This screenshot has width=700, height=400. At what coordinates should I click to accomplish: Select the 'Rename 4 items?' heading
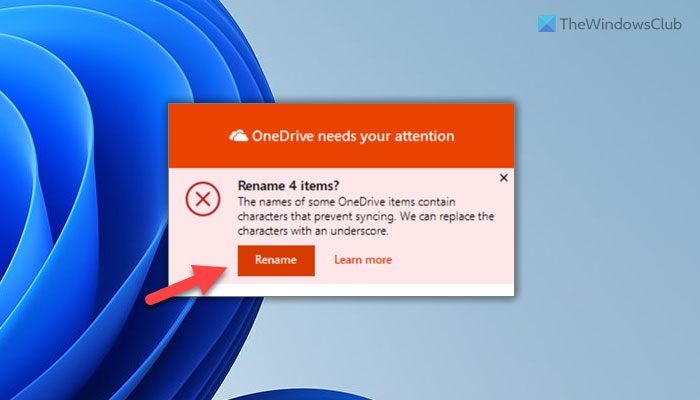[288, 185]
